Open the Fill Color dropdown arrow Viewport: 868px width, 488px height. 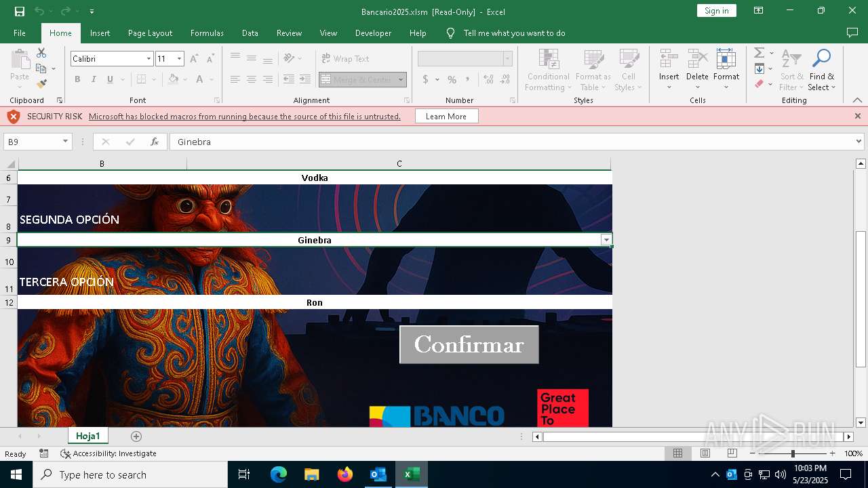click(x=185, y=79)
